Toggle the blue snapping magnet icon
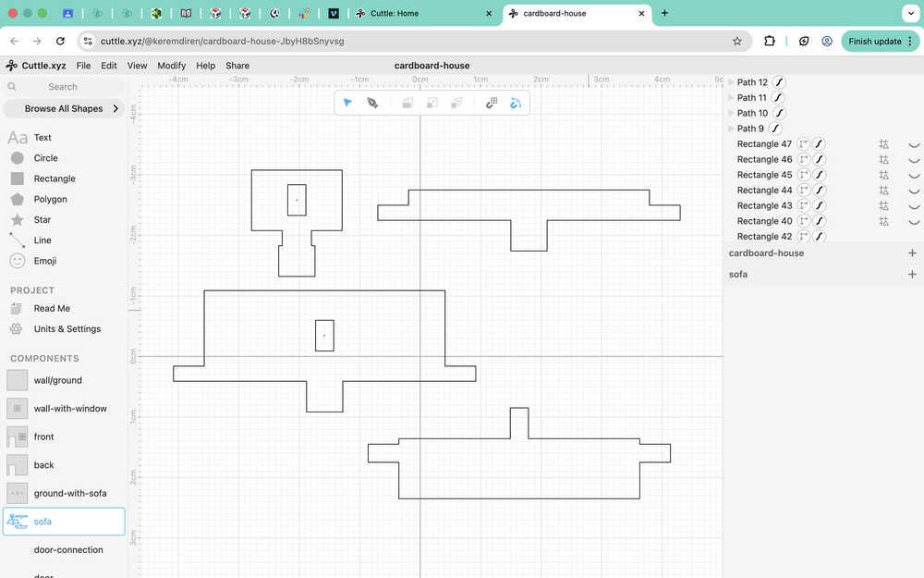924x578 pixels. [x=516, y=104]
